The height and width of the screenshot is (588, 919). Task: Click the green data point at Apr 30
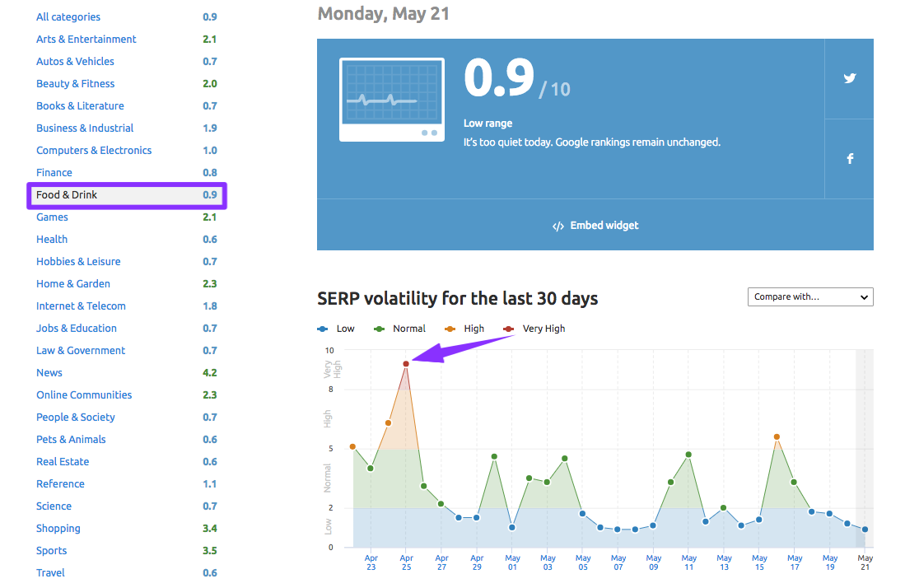point(495,457)
